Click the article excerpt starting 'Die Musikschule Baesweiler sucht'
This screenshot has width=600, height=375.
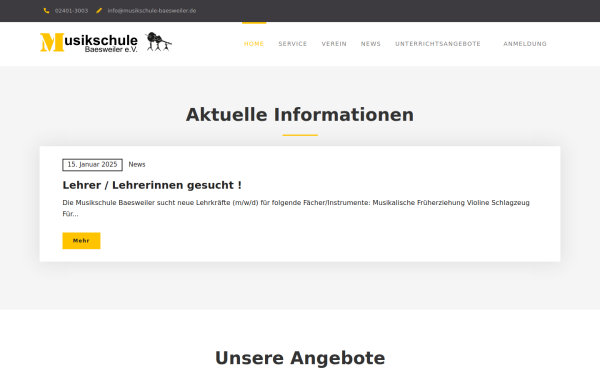coord(296,208)
